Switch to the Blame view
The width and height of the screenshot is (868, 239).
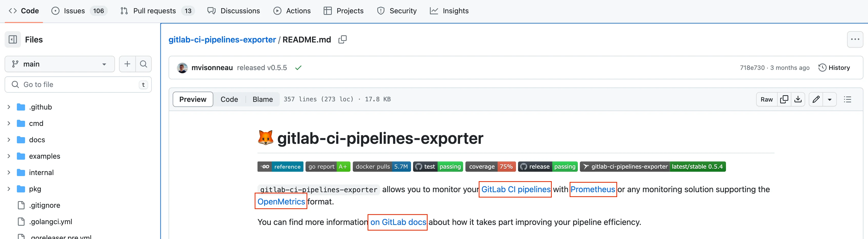pyautogui.click(x=263, y=99)
